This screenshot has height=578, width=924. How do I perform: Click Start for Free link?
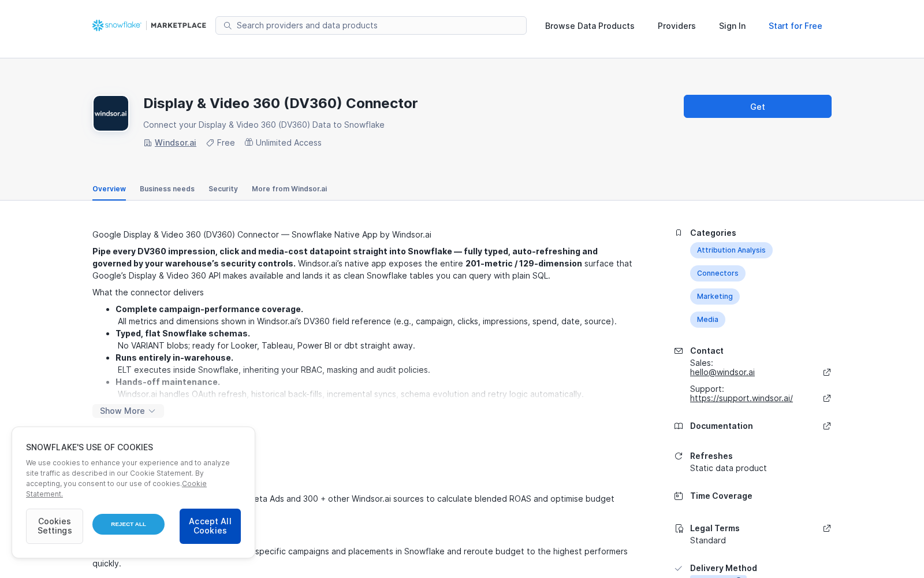click(x=795, y=26)
